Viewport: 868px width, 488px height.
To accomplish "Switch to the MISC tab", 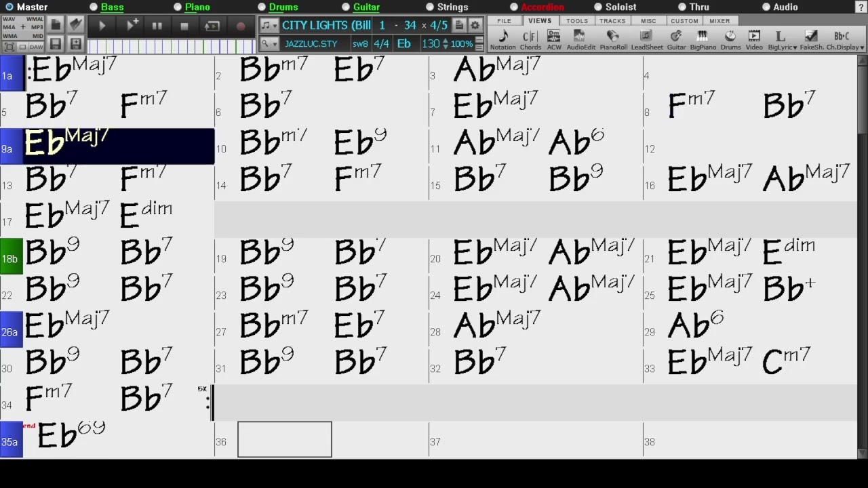I will 648,21.
